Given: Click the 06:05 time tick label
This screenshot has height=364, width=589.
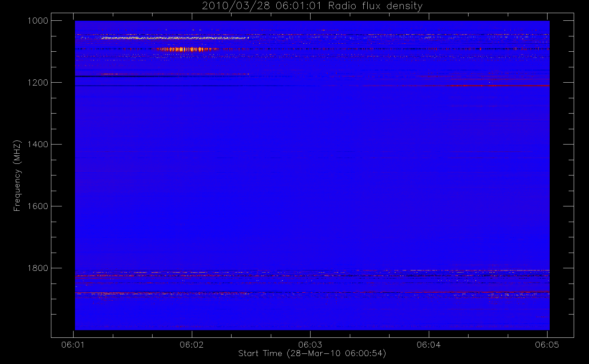Looking at the screenshot, I should click(x=547, y=345).
